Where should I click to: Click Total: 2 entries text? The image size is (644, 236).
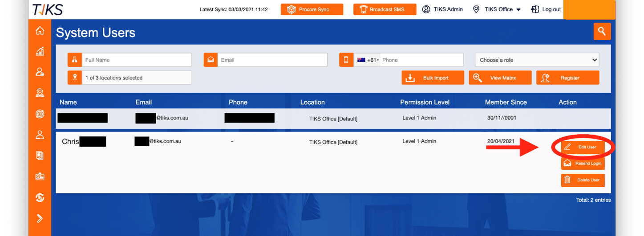pos(593,200)
